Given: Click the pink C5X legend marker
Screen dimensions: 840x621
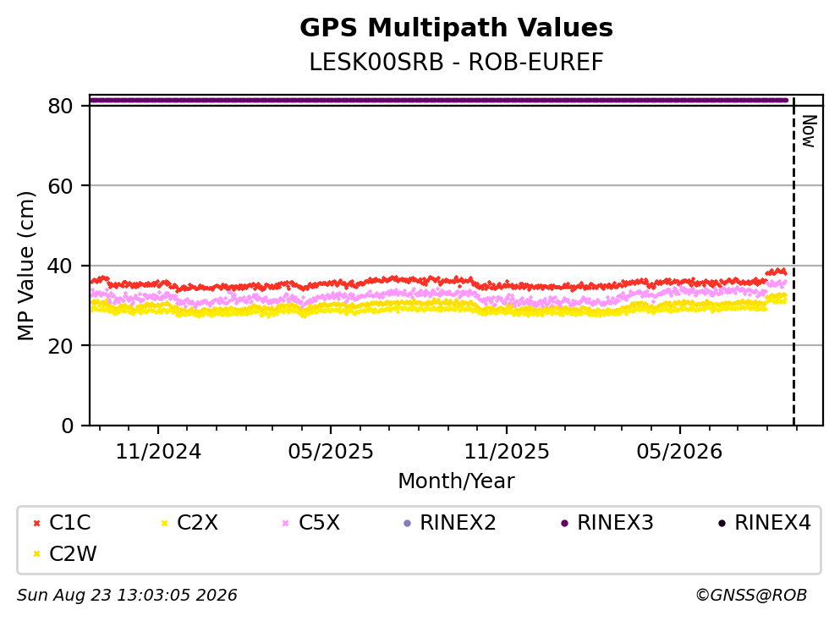Looking at the screenshot, I should click(286, 524).
